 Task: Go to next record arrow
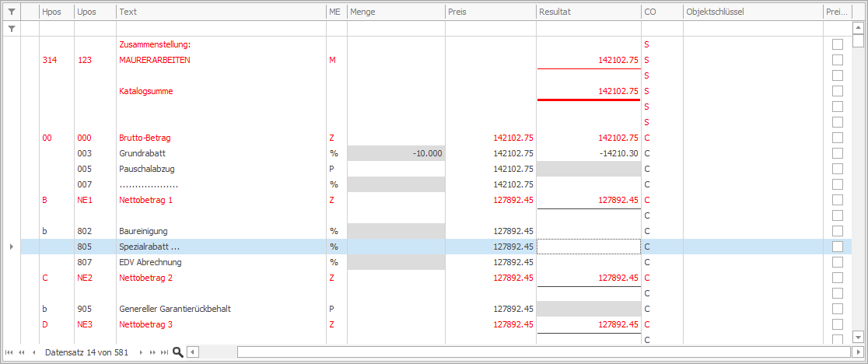(141, 352)
